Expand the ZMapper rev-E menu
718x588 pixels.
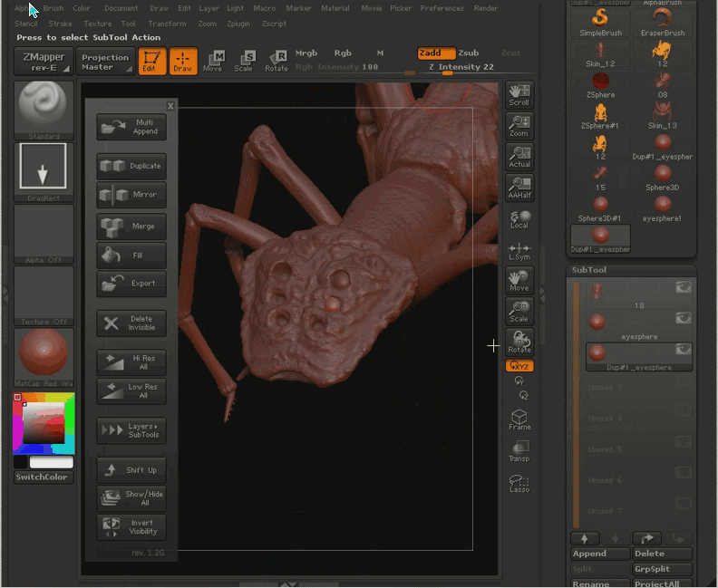pyautogui.click(x=44, y=62)
